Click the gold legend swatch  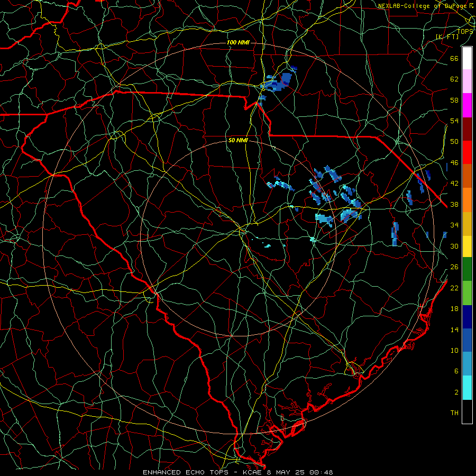tap(467, 224)
